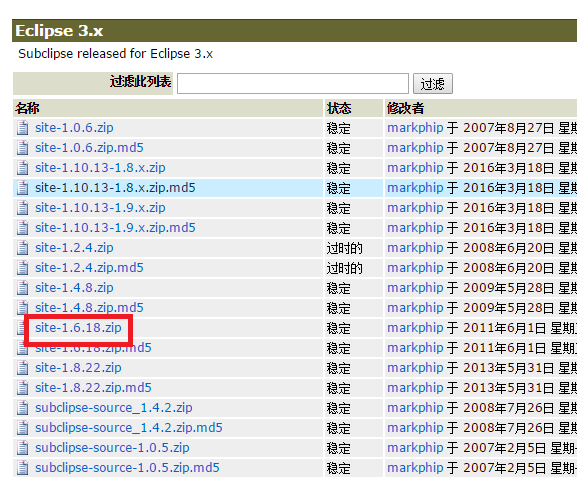Screen dimensions: 577x479
Task: Open the site-1.8.22.zip.md5 checksum link
Action: (x=93, y=387)
